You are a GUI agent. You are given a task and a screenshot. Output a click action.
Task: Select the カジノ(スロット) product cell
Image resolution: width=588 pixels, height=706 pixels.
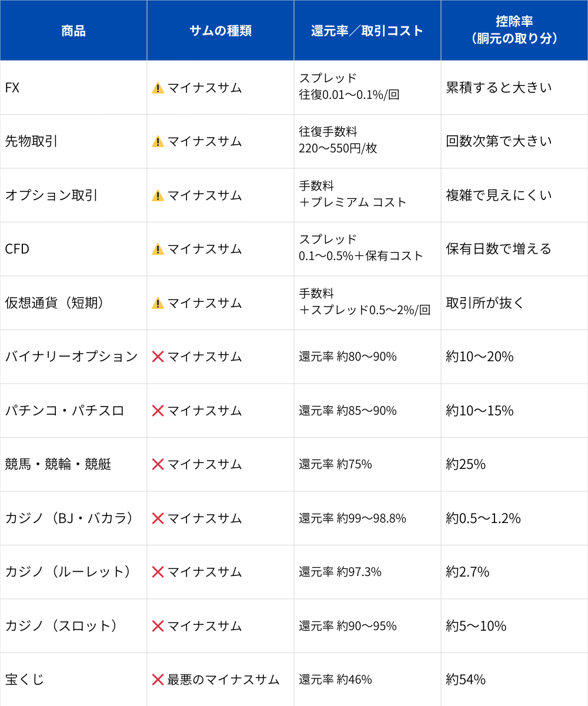point(62,626)
